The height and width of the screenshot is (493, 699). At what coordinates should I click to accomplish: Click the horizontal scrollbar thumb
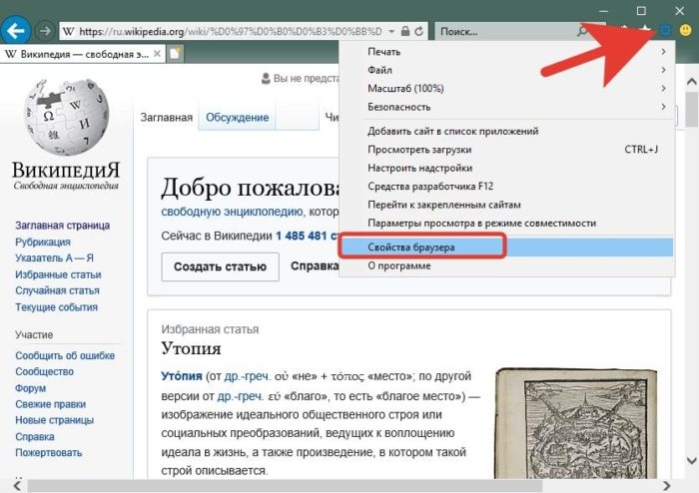pyautogui.click(x=285, y=486)
